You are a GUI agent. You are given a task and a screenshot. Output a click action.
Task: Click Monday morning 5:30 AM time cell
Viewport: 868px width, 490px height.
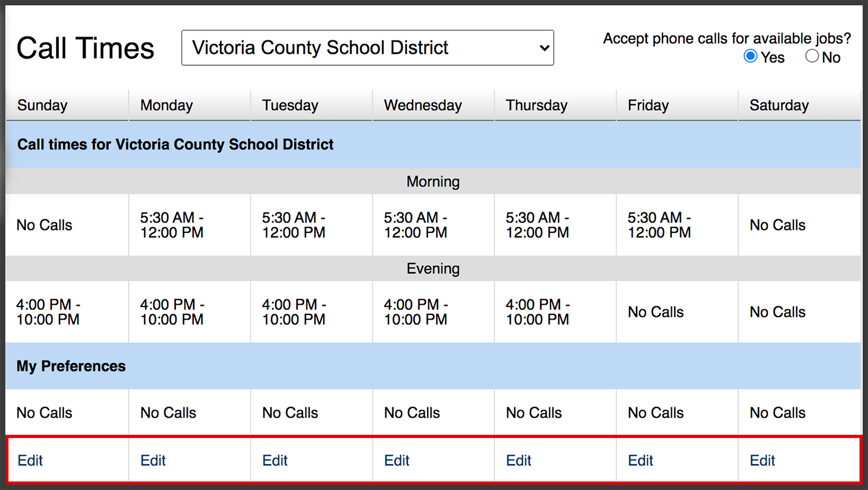click(189, 225)
